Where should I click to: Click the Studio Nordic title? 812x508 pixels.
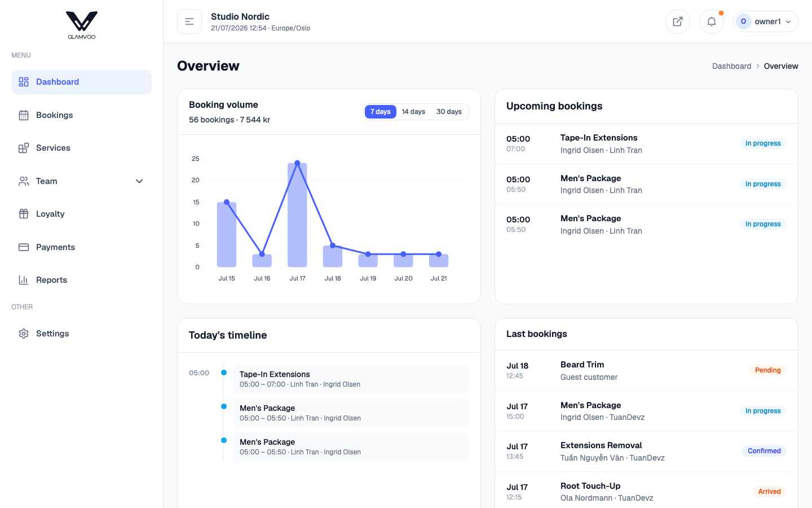240,16
